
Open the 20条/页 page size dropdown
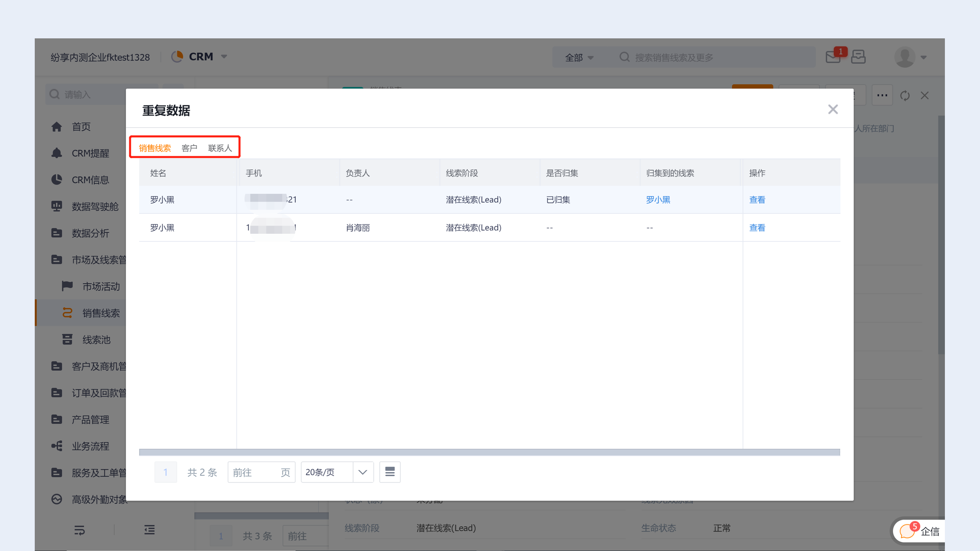coord(337,472)
